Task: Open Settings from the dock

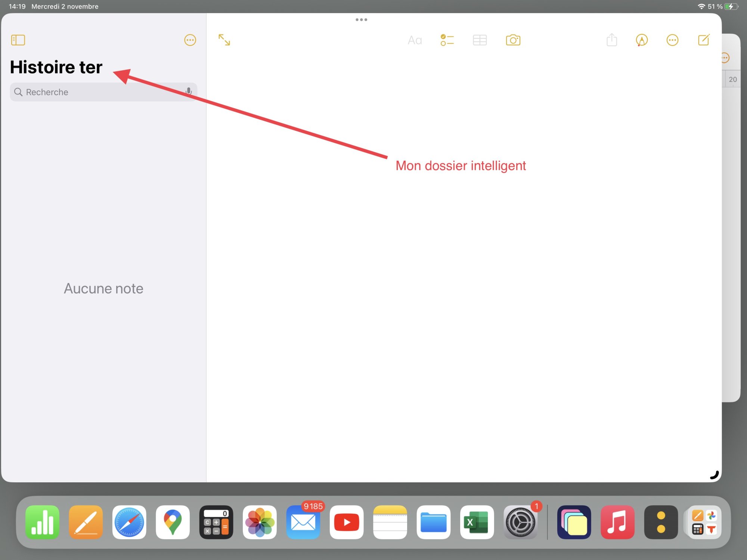Action: point(521,522)
